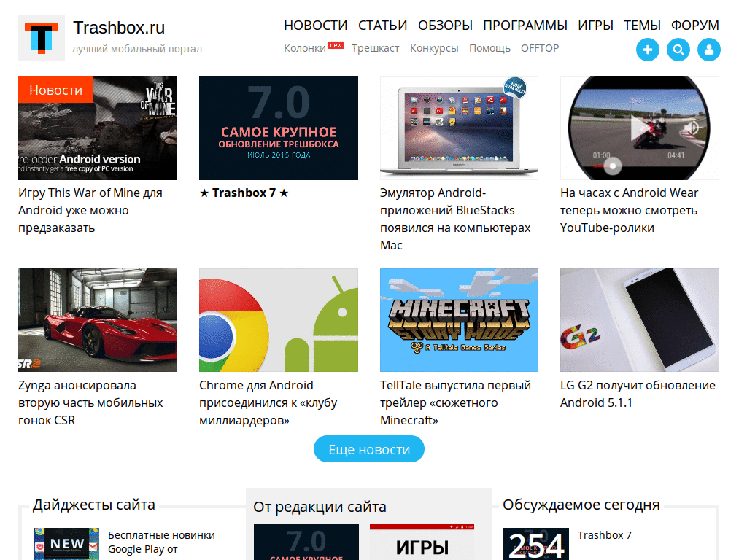Go to Помощь submenu link
Image resolution: width=747 pixels, height=560 pixels.
[489, 48]
